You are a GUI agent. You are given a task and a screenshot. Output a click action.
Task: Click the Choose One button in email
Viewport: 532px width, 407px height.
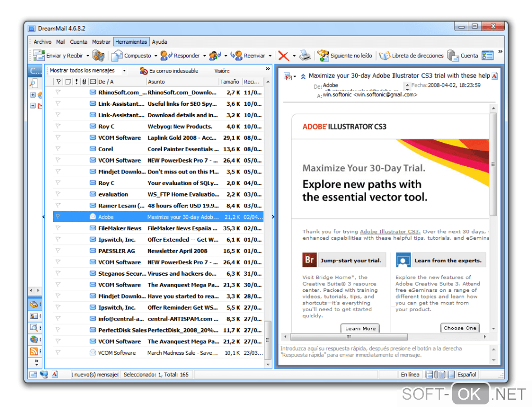(460, 328)
